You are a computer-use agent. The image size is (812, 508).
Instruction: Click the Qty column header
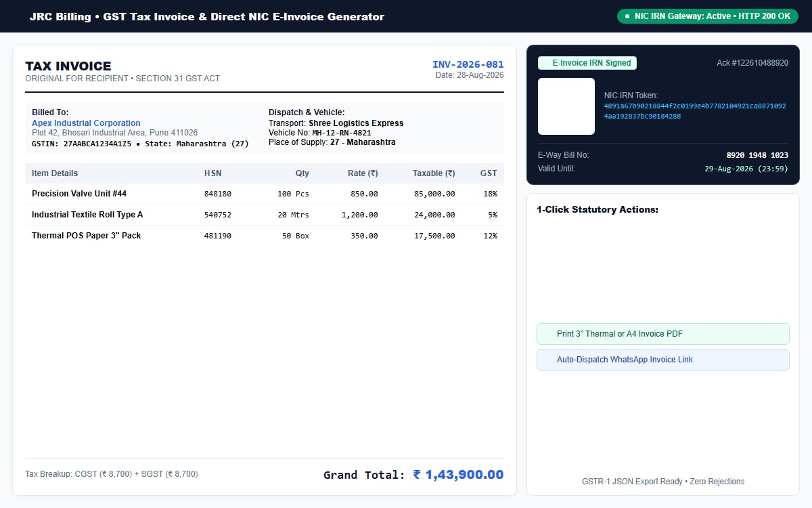click(x=302, y=173)
